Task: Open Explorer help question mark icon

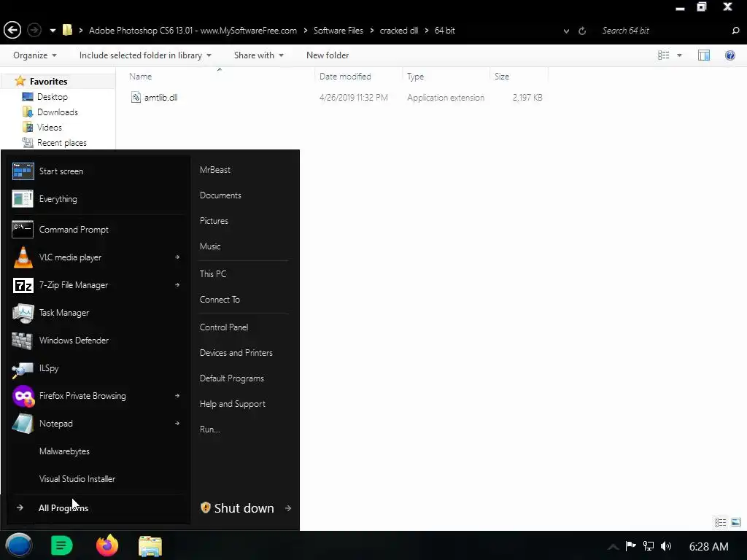Action: [x=729, y=55]
